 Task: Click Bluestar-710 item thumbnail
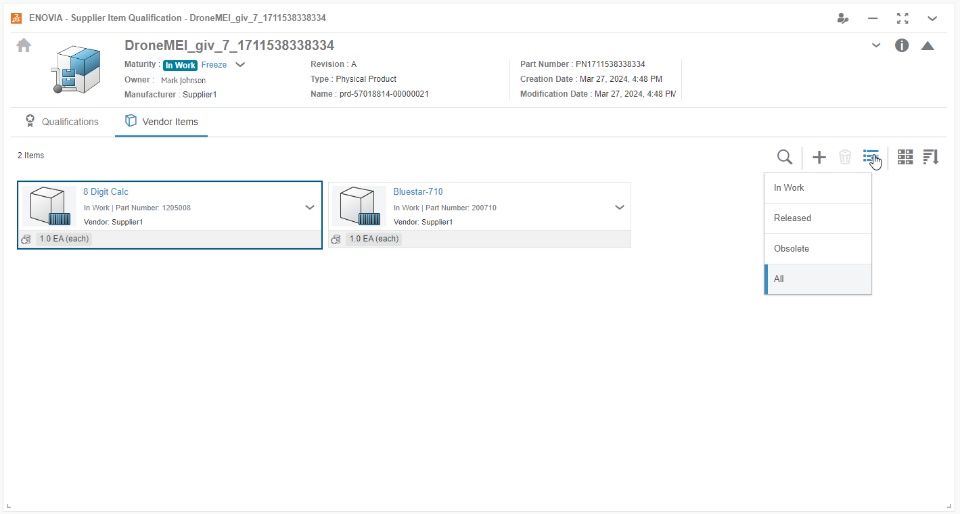(359, 206)
